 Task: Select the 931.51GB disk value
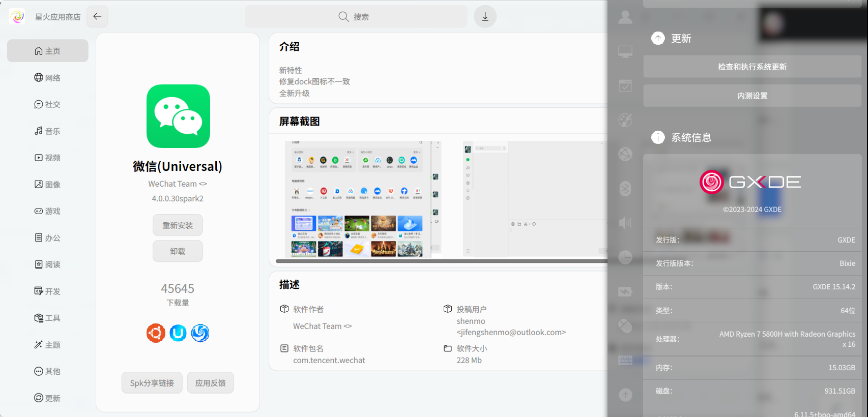840,391
